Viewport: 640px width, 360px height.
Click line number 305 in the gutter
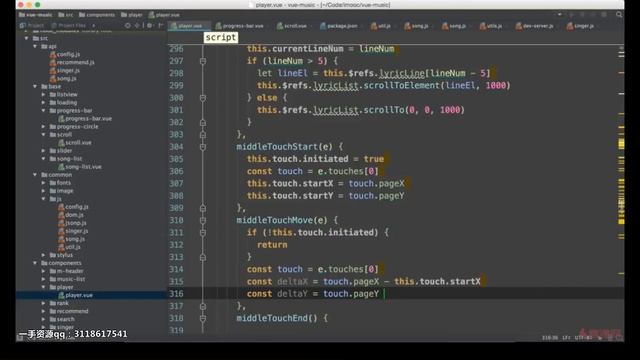click(x=176, y=159)
